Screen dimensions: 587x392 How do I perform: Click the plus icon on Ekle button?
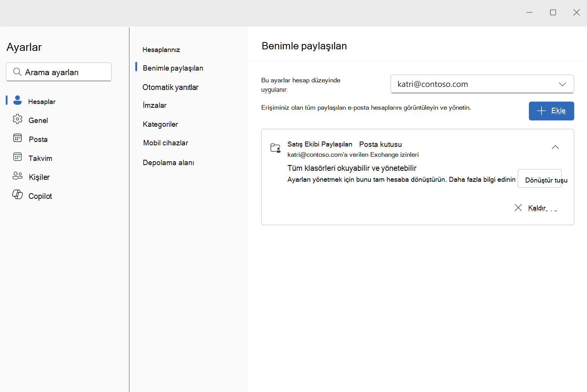click(541, 111)
